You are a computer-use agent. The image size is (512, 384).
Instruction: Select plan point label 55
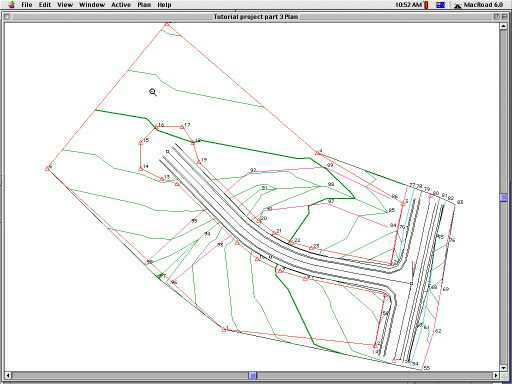tap(427, 368)
